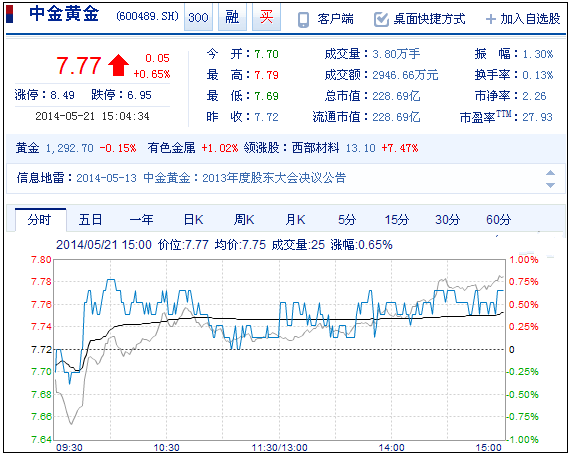Click the 振幅 value 1.30%
The height and width of the screenshot is (455, 570).
click(x=538, y=54)
